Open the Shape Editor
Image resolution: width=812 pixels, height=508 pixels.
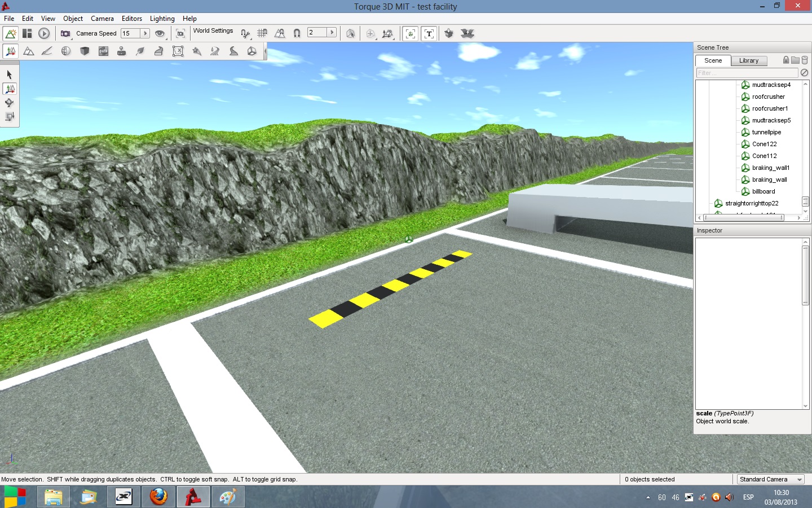(x=252, y=51)
